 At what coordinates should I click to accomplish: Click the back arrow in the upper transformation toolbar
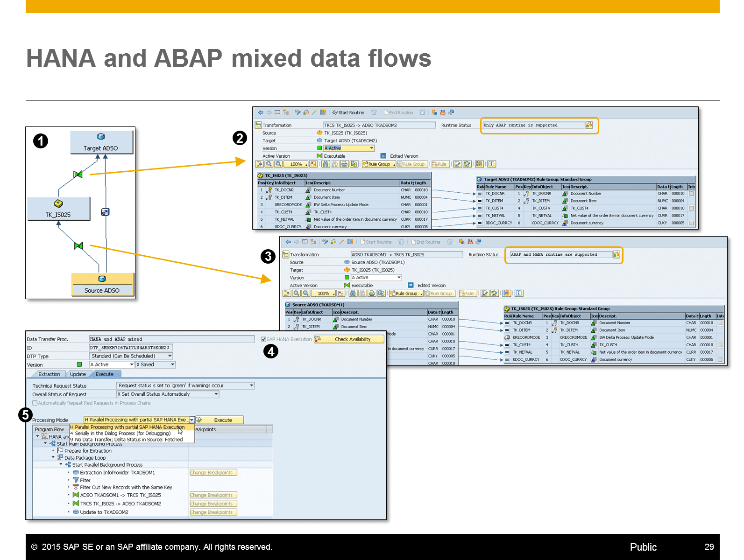tap(261, 112)
